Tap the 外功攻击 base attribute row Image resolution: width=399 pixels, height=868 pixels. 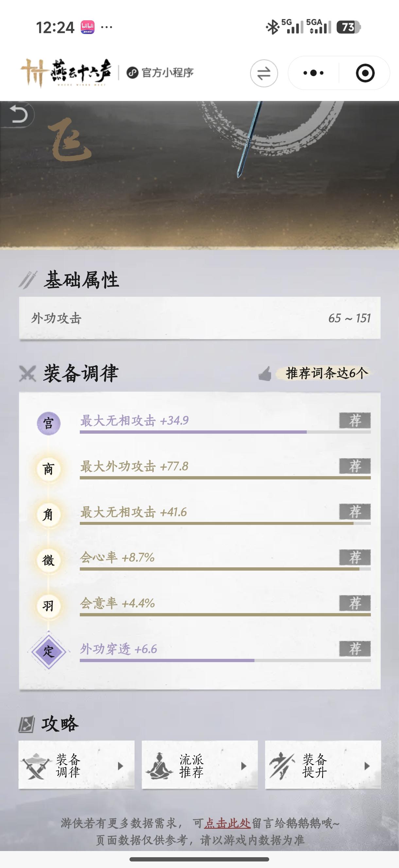pyautogui.click(x=200, y=318)
